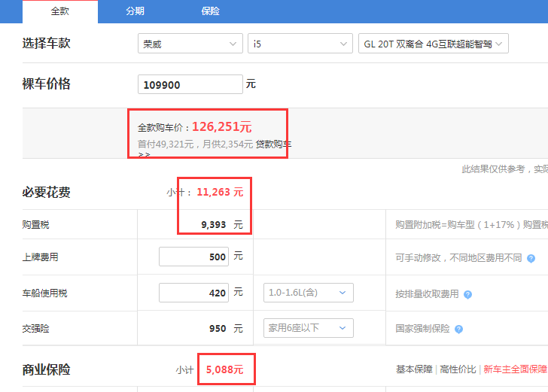Click the 购置税 amount 9,393
548x392 pixels.
pos(214,225)
